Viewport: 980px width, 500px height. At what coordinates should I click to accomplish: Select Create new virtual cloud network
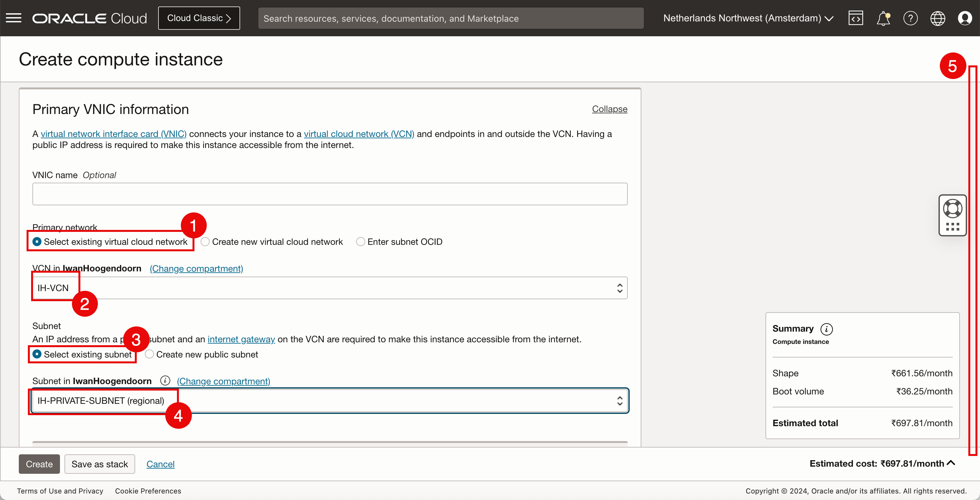click(x=205, y=242)
